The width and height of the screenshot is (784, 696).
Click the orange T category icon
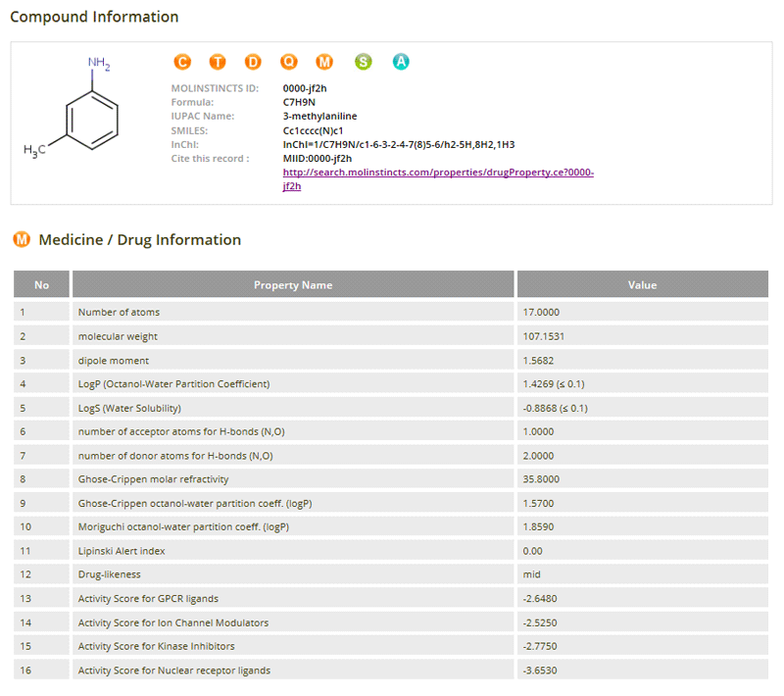[x=218, y=62]
